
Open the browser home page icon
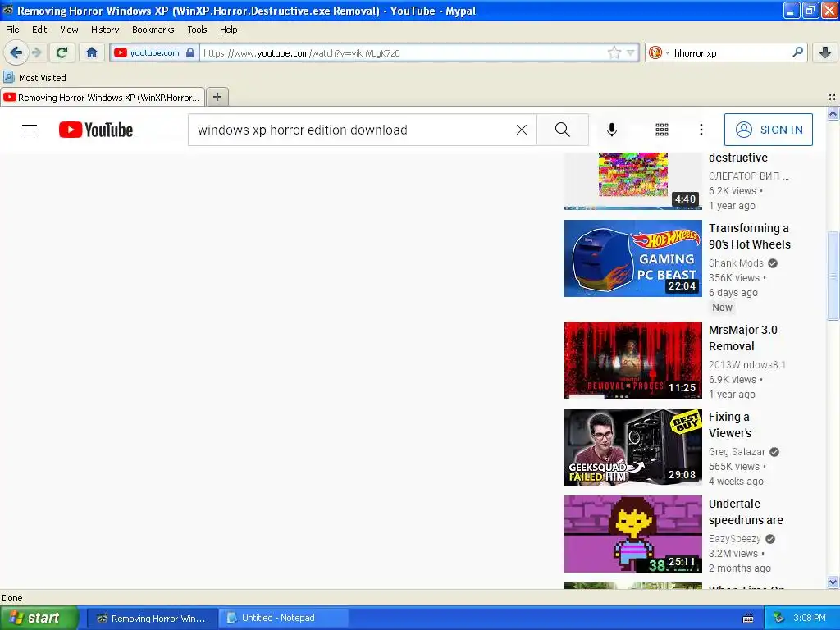click(92, 52)
